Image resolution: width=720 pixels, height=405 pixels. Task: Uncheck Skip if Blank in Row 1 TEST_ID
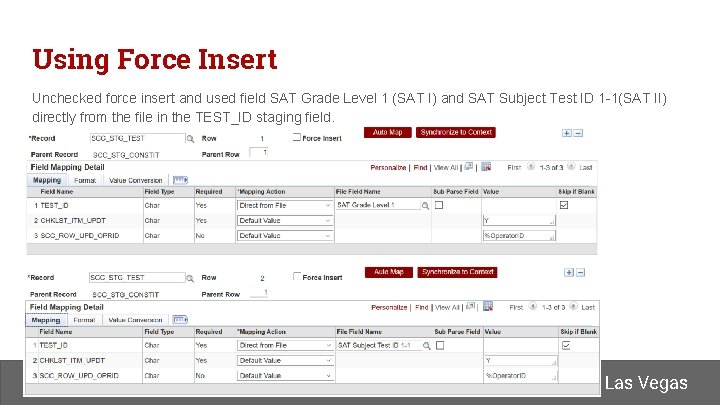click(x=564, y=205)
